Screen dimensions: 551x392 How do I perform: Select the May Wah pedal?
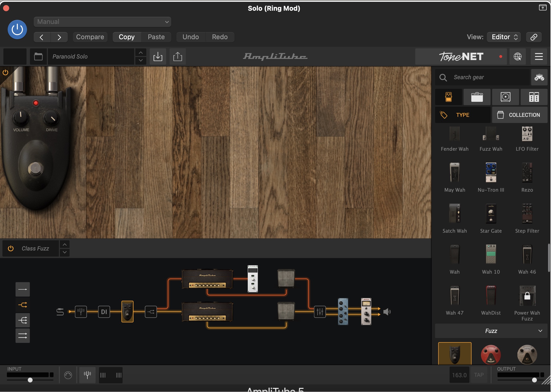[x=455, y=177]
